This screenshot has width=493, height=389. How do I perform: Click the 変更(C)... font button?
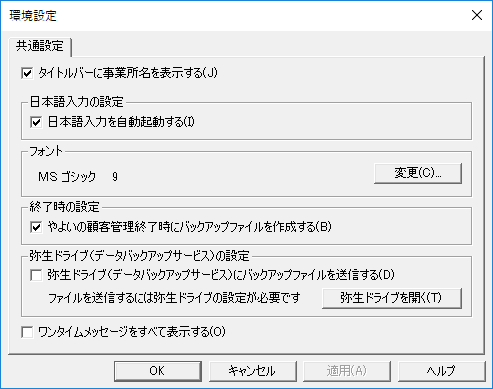418,173
